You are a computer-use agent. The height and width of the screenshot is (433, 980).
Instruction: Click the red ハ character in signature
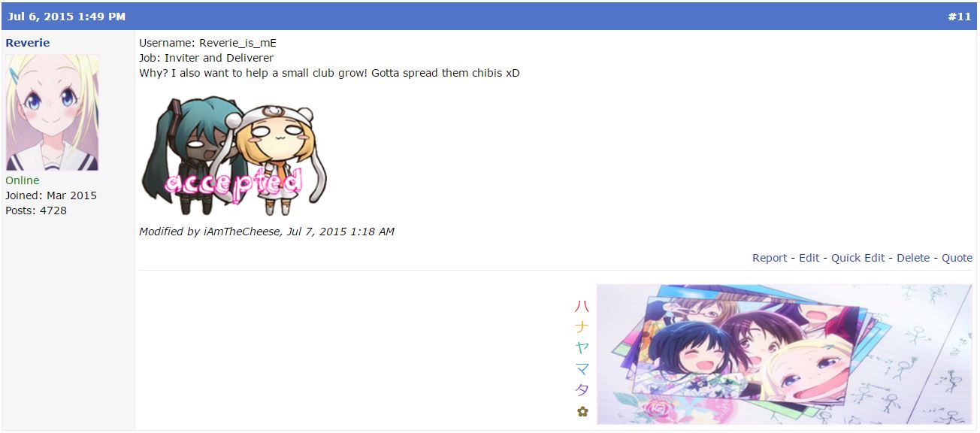tap(582, 306)
